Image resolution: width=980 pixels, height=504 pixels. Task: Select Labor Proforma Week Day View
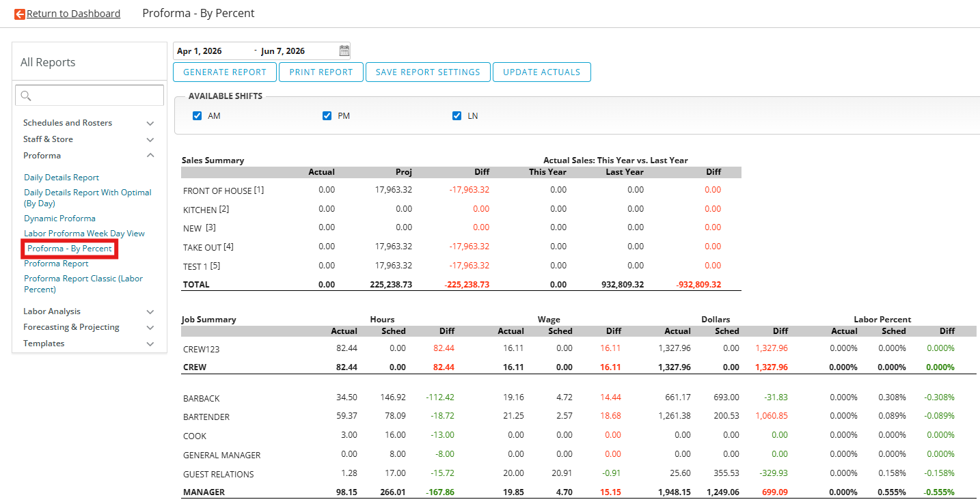click(84, 234)
